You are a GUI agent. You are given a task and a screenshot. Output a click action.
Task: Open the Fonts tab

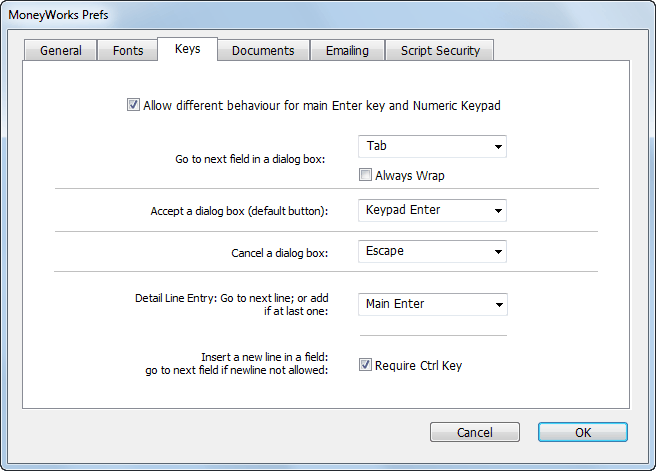pyautogui.click(x=128, y=51)
